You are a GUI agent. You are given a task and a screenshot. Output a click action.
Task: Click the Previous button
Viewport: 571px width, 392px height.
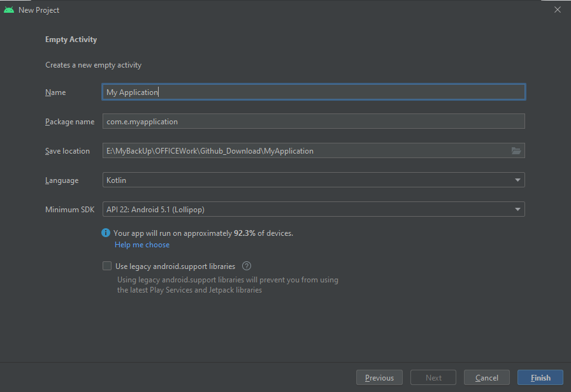click(379, 377)
